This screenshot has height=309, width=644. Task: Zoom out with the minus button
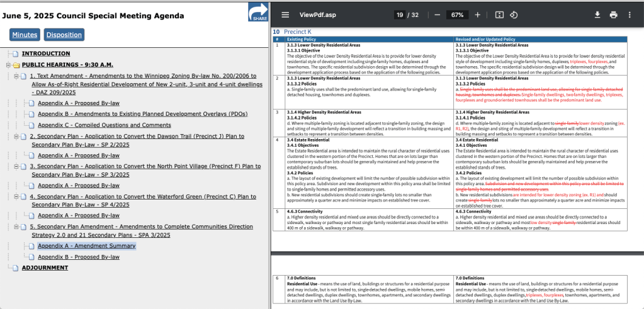click(x=437, y=14)
